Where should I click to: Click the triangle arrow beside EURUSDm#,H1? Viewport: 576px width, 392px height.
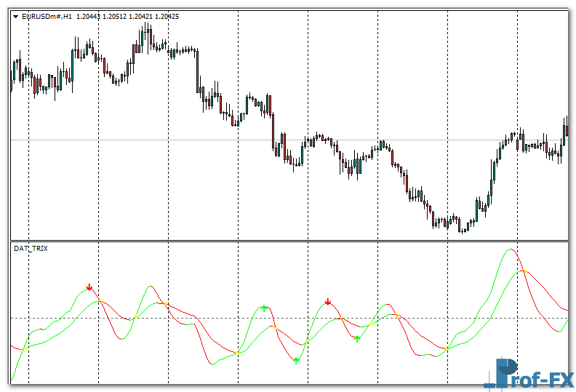[16, 16]
